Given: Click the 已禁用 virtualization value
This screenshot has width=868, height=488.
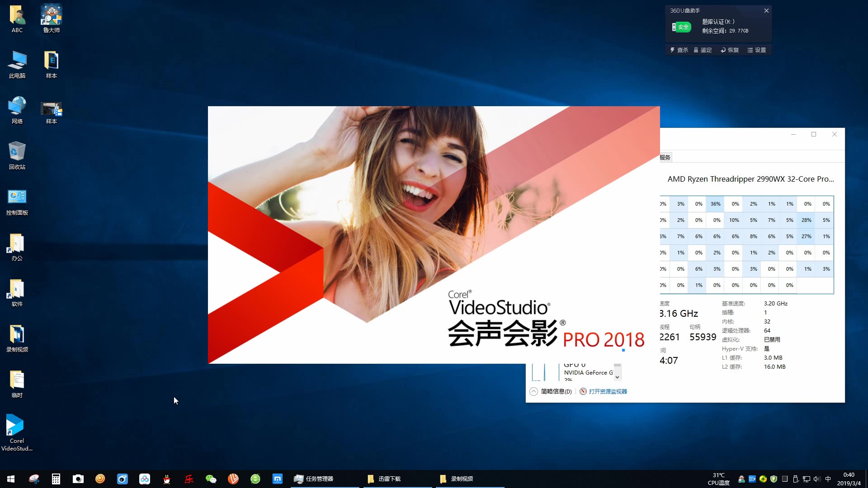Looking at the screenshot, I should click(x=772, y=339).
